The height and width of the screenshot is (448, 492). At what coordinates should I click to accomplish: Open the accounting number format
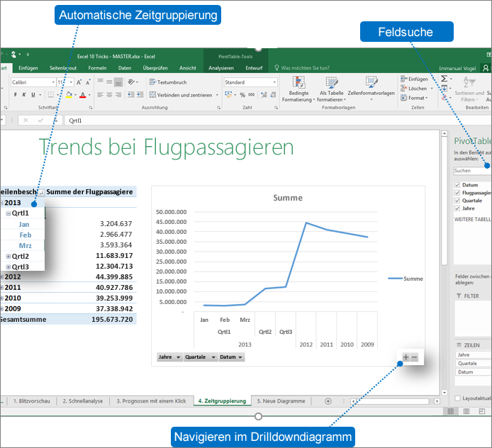pos(228,94)
